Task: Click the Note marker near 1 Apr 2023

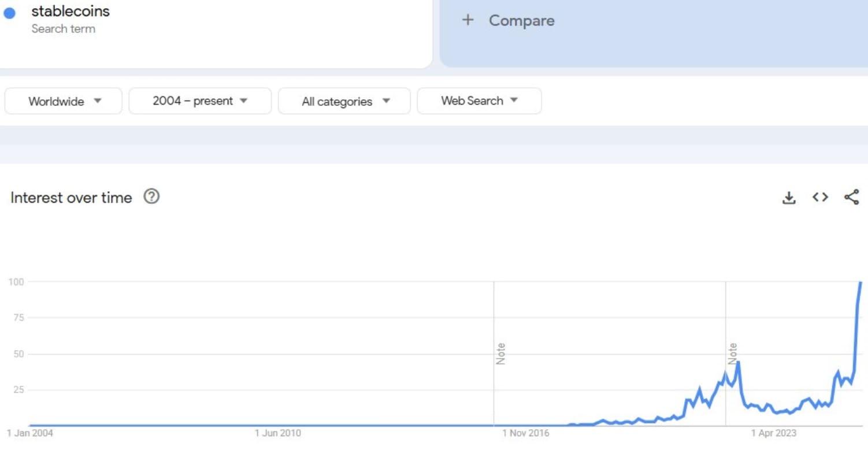Action: pos(733,353)
